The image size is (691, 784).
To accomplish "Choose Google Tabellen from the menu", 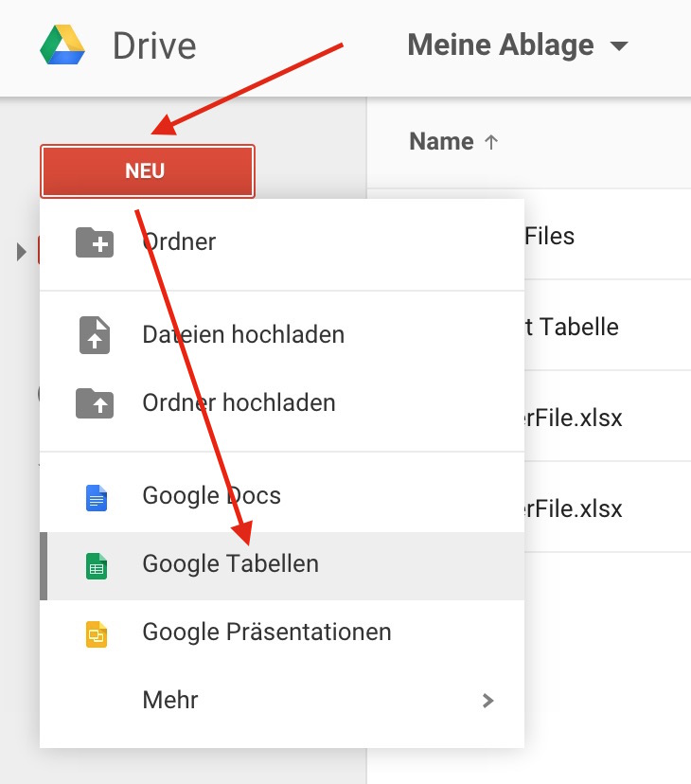I will 282,566.
